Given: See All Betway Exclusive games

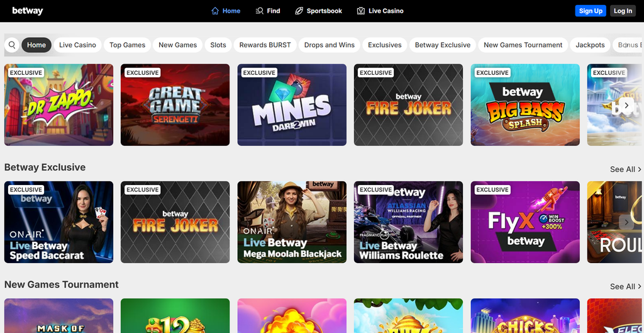Looking at the screenshot, I should [x=626, y=169].
